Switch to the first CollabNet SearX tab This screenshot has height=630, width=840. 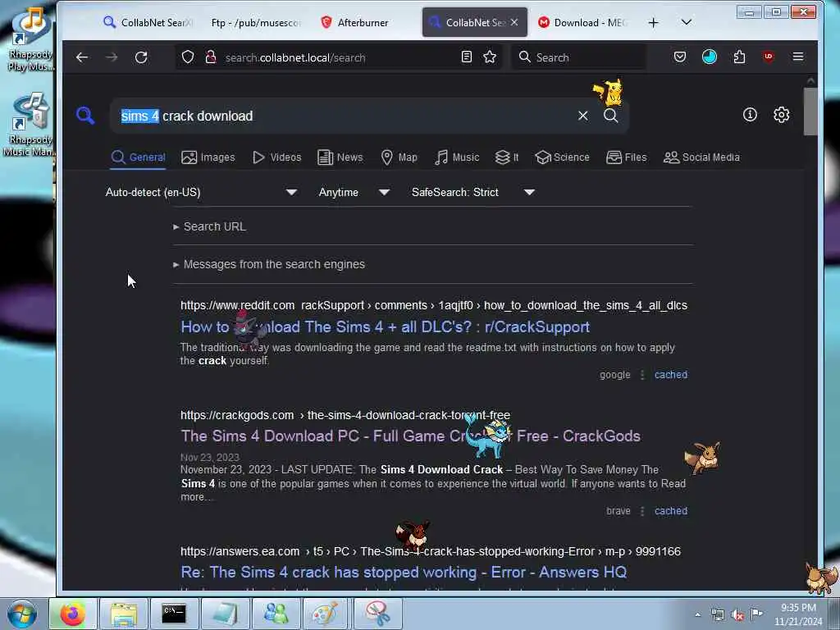pos(148,22)
